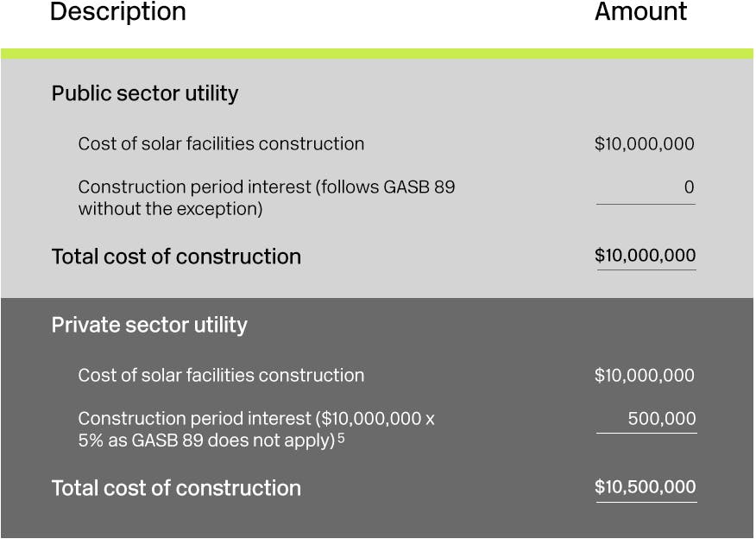Click the $10,500,000 total amount
756x539 pixels.
(646, 487)
